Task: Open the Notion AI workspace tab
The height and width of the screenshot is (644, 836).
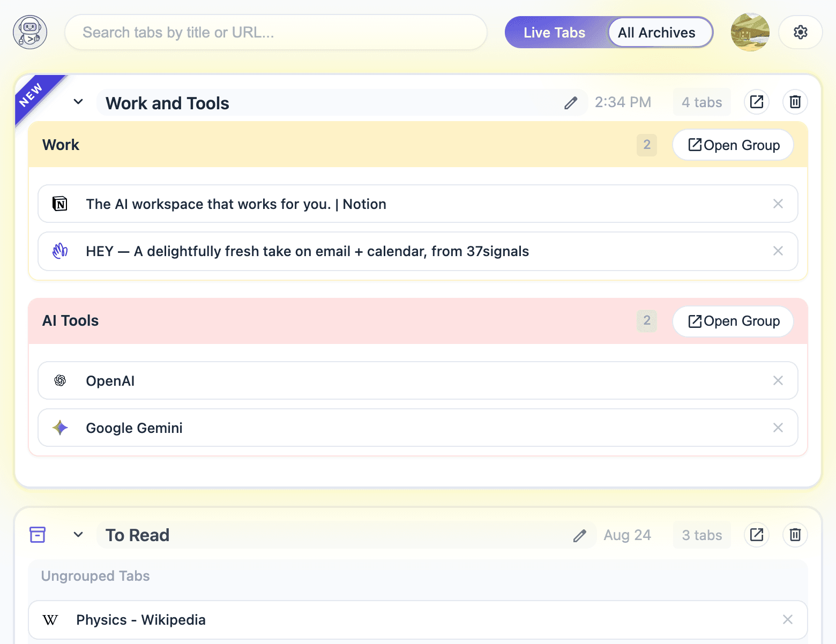Action: click(x=418, y=204)
